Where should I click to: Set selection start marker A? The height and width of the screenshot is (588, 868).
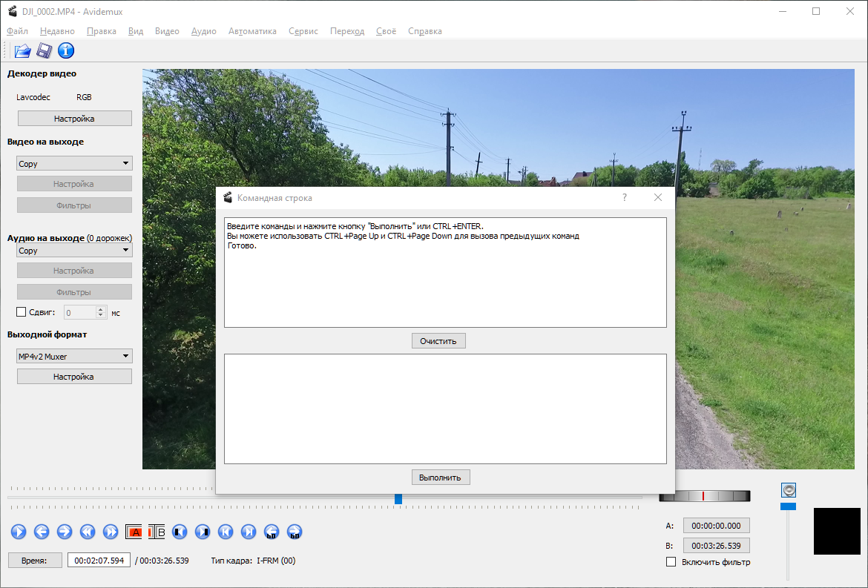[134, 532]
